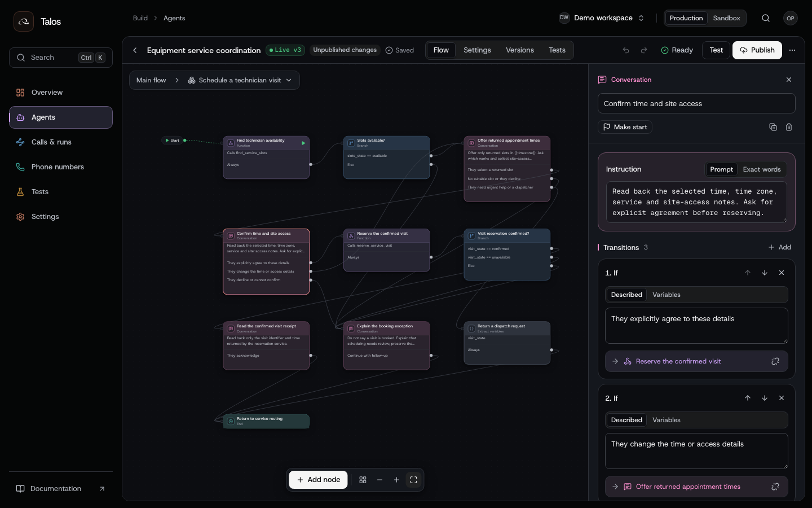Viewport: 812px width, 508px height.
Task: Click the sidebar Search field
Action: coord(61,58)
